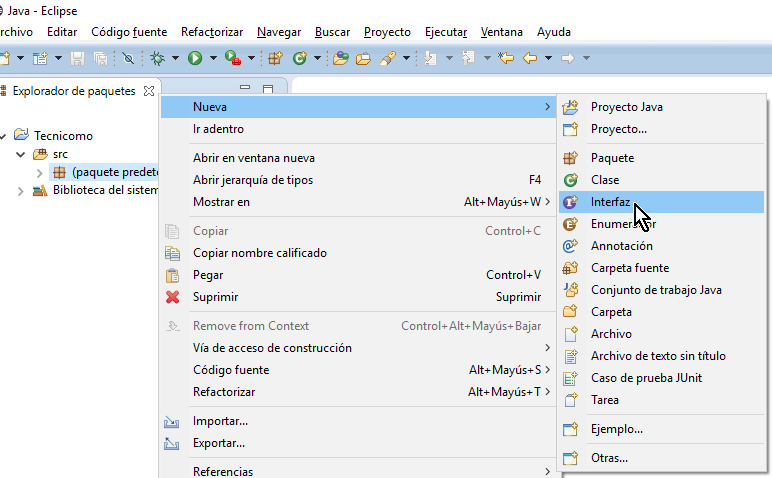Click the Interfaz purple I icon

tap(571, 202)
